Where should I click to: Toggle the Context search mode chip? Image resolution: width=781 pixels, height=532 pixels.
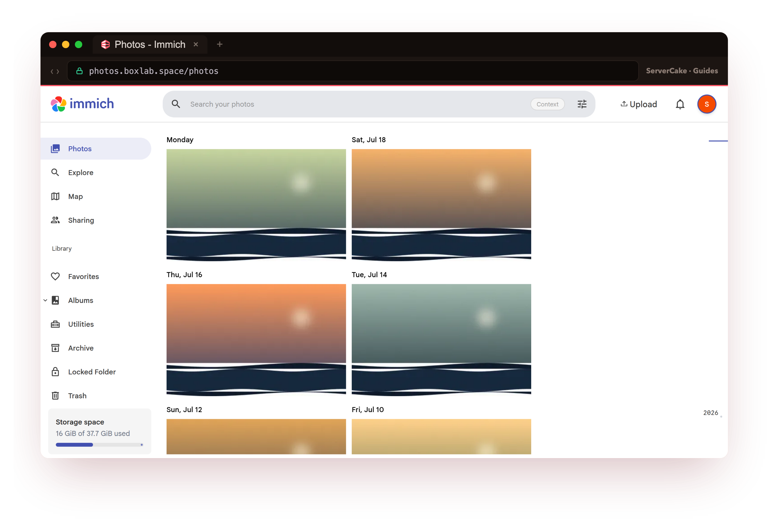[547, 104]
